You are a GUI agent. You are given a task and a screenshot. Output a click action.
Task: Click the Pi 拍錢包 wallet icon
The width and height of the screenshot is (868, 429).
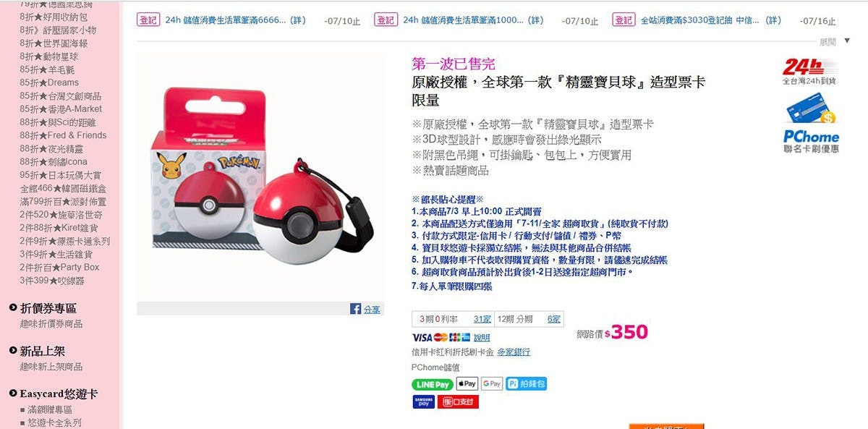526,383
